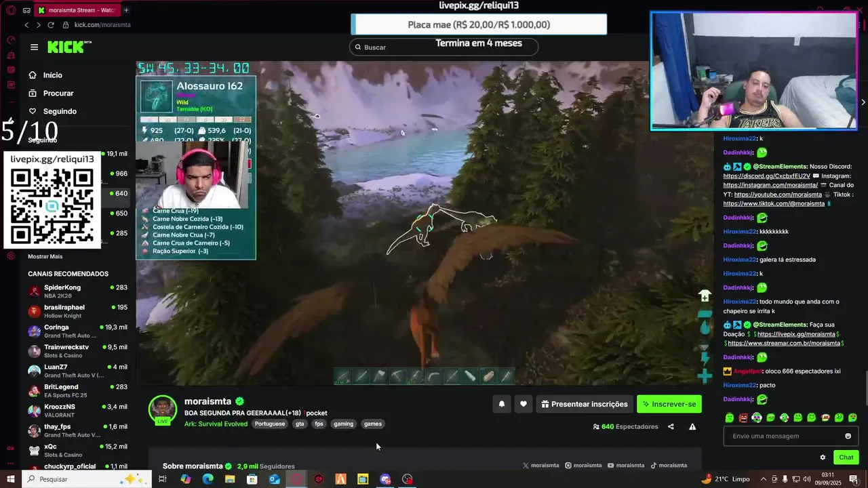Screen dimensions: 868x488
Task: Open File Explorer from taskbar
Action: click(230, 479)
